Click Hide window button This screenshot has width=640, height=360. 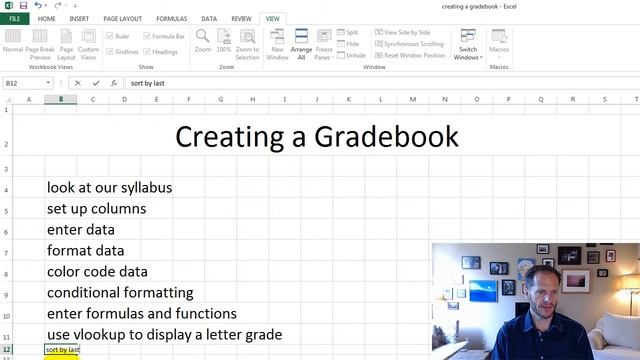(348, 44)
